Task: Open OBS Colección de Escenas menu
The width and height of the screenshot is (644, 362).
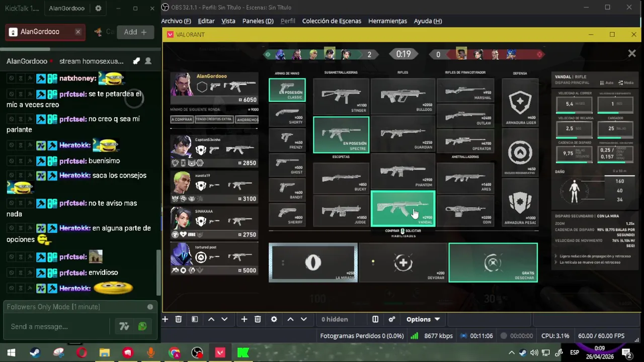Action: point(332,21)
